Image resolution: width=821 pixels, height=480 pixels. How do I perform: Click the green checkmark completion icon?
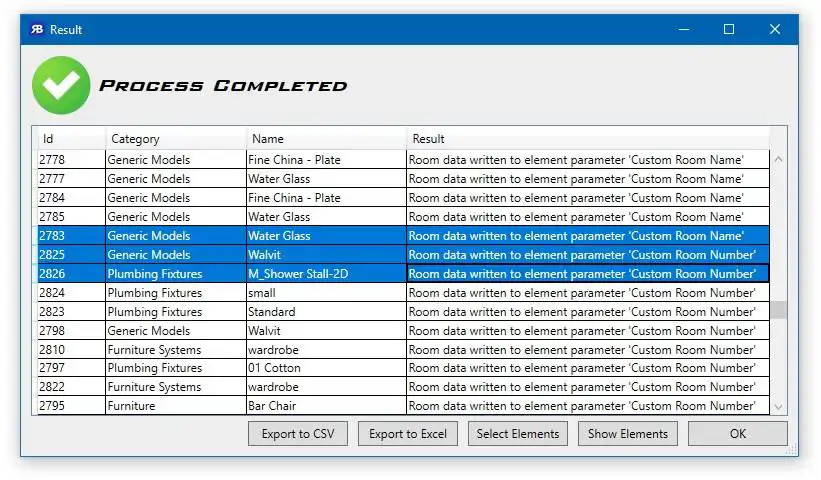(61, 85)
